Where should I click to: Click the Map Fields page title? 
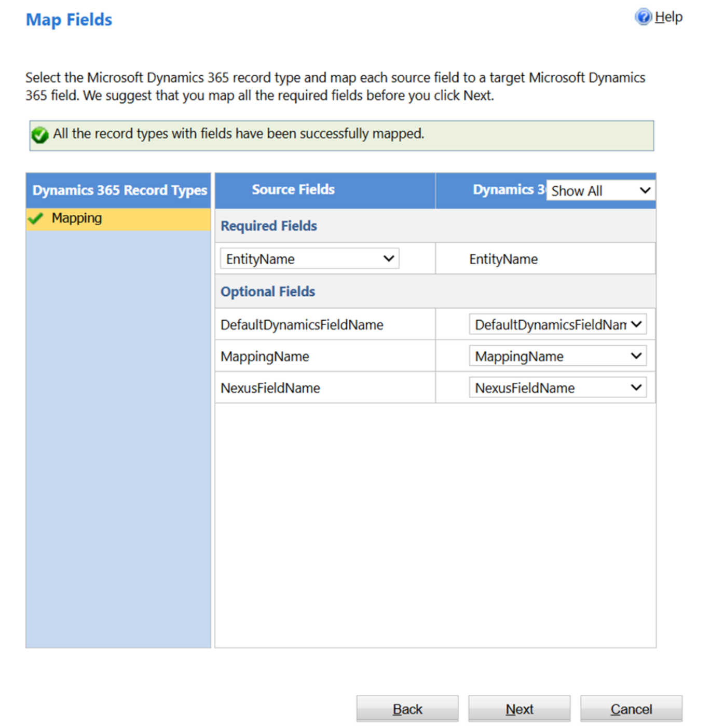pyautogui.click(x=69, y=20)
